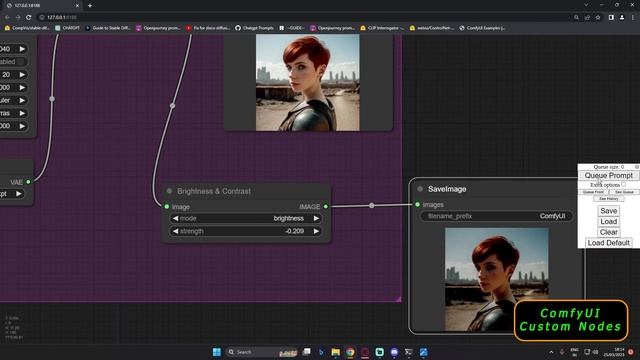Enable the Extra options checkbox
This screenshot has height=360, width=640.
[x=623, y=184]
